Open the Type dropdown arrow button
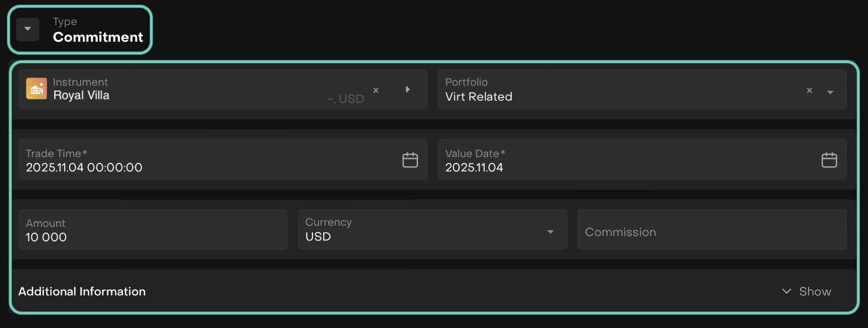The image size is (868, 328). tap(27, 29)
